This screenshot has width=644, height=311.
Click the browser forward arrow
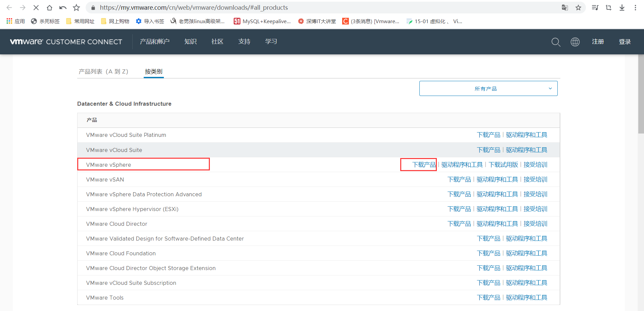click(22, 7)
